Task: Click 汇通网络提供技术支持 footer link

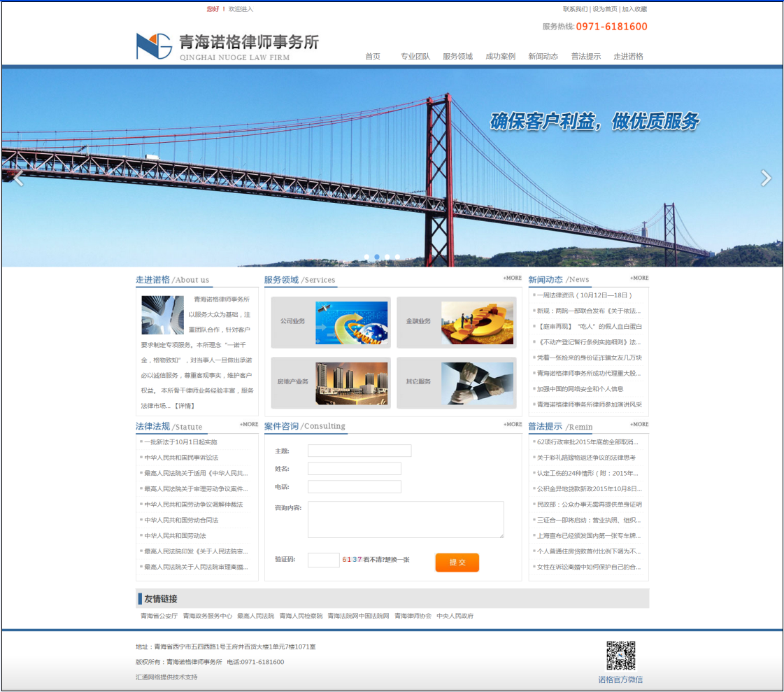Action: [x=166, y=677]
